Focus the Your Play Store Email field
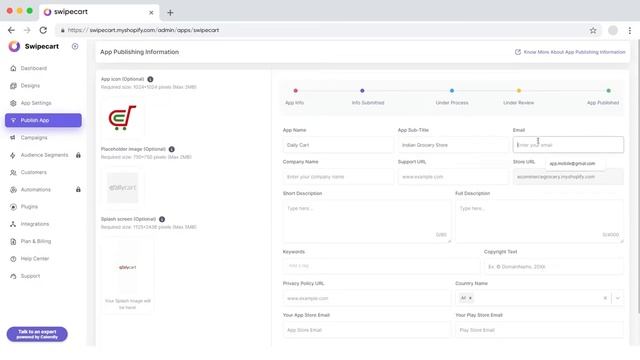 tap(539, 330)
